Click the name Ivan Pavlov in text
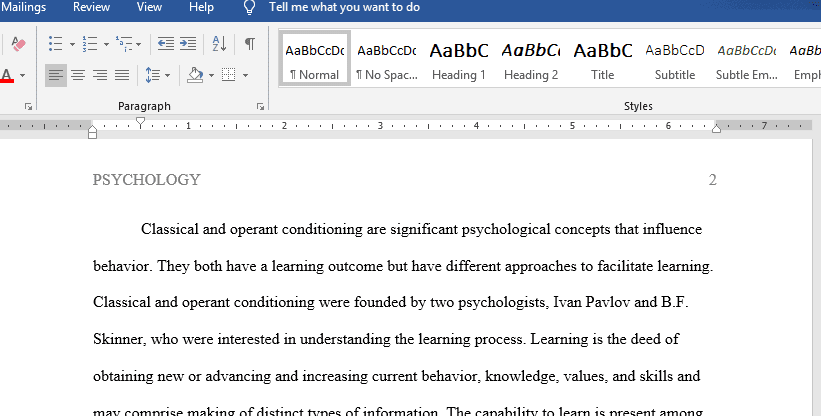 pos(592,302)
